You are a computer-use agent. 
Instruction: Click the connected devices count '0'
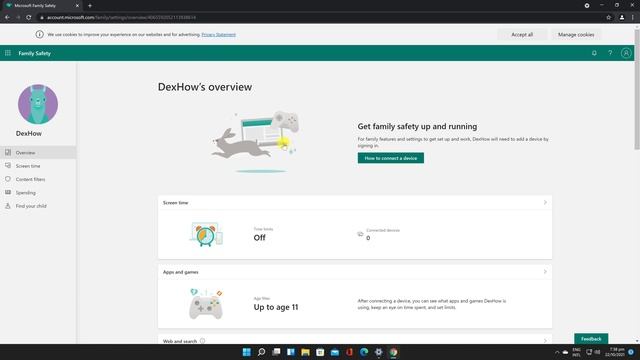click(x=368, y=238)
